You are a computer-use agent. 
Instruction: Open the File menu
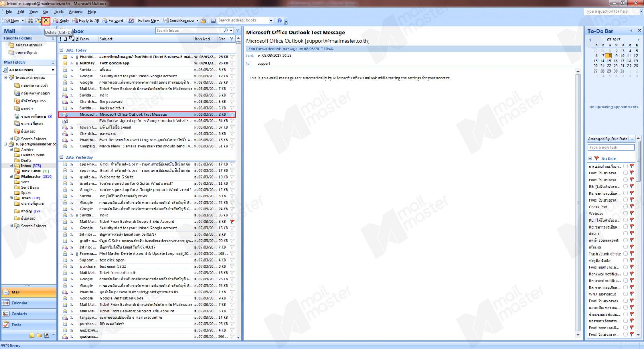click(9, 12)
